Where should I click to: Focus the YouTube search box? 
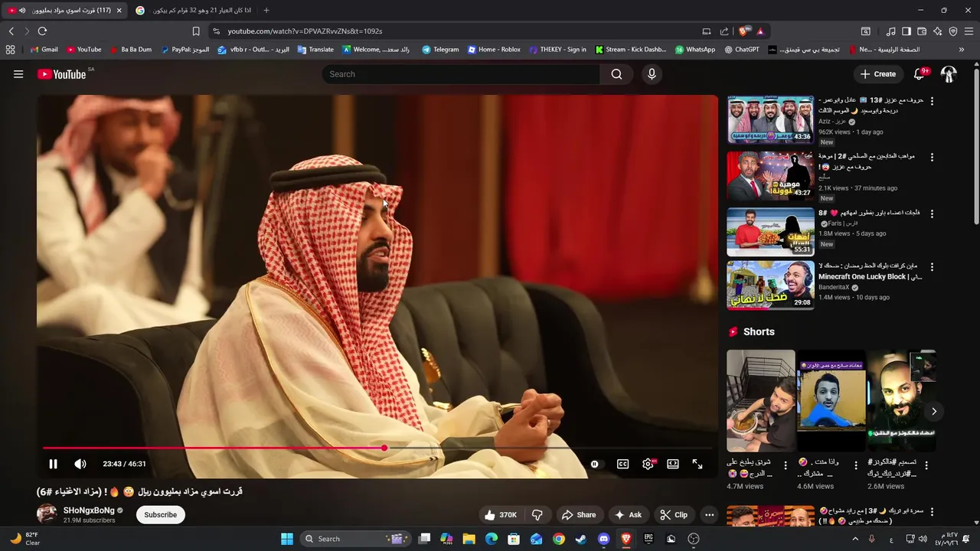coord(462,74)
